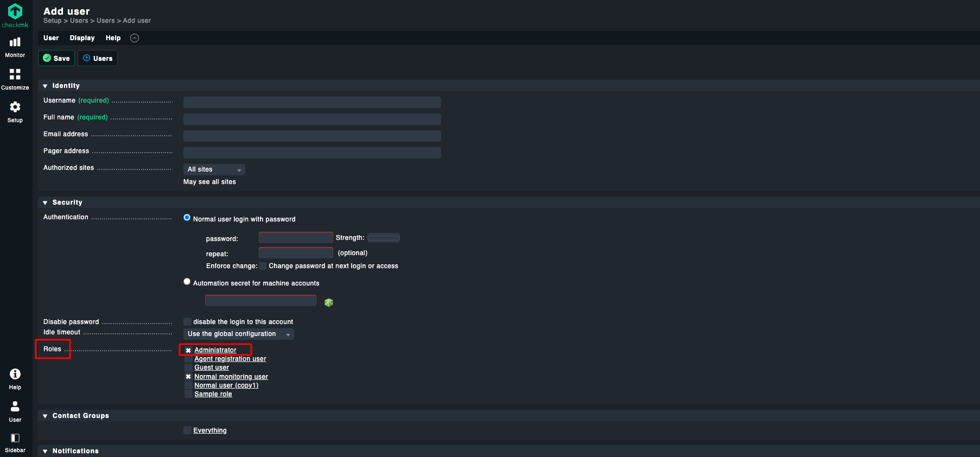The height and width of the screenshot is (457, 980).
Task: Click the green dice icon to generate secret
Action: point(329,302)
